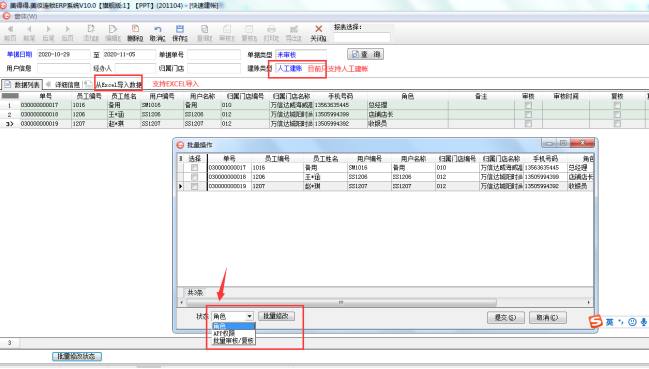Go to first page toolbar icon
649x369 pixels.
tap(10, 33)
